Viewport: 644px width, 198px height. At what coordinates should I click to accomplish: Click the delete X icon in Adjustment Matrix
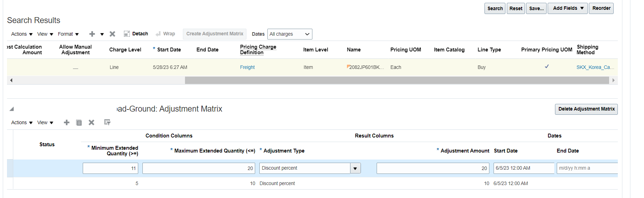(91, 122)
